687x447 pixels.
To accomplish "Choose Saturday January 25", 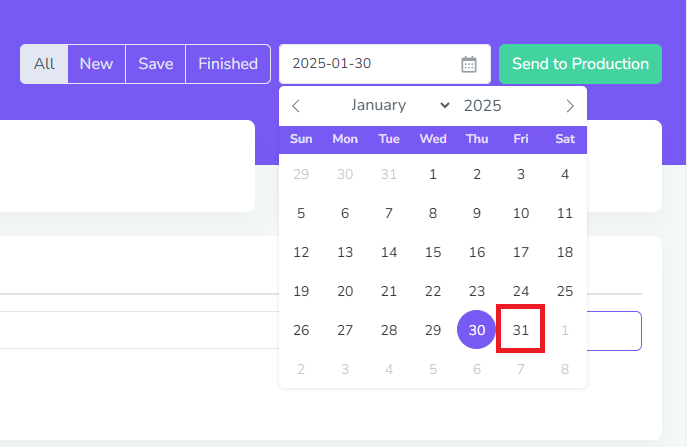I will (565, 291).
